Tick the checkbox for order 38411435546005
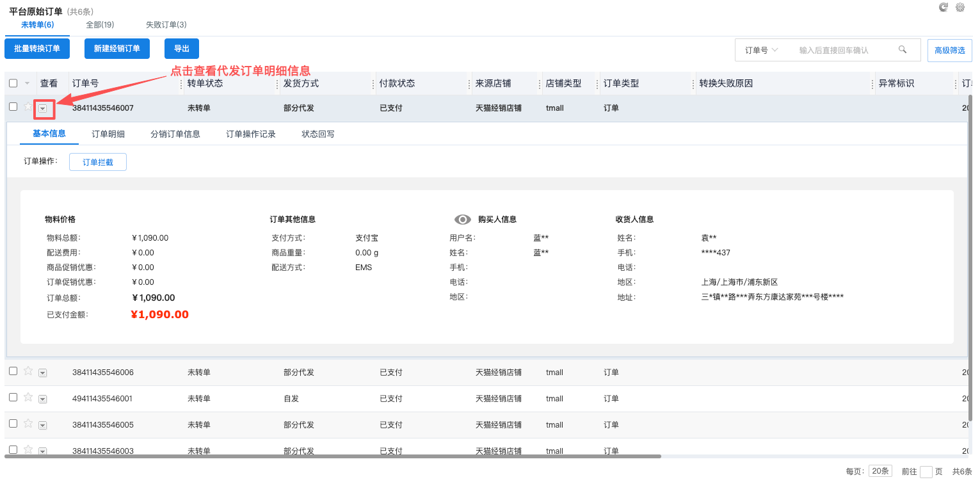This screenshot has height=482, width=980. 13,424
